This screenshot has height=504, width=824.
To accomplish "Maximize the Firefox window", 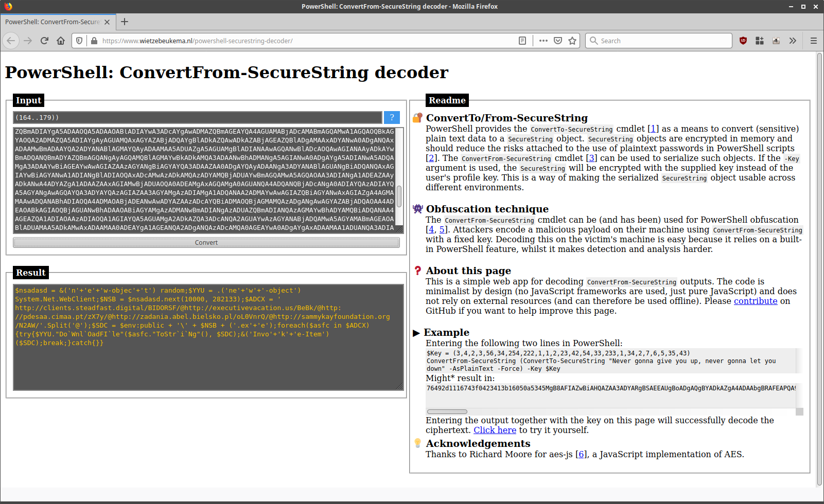I will [x=803, y=6].
